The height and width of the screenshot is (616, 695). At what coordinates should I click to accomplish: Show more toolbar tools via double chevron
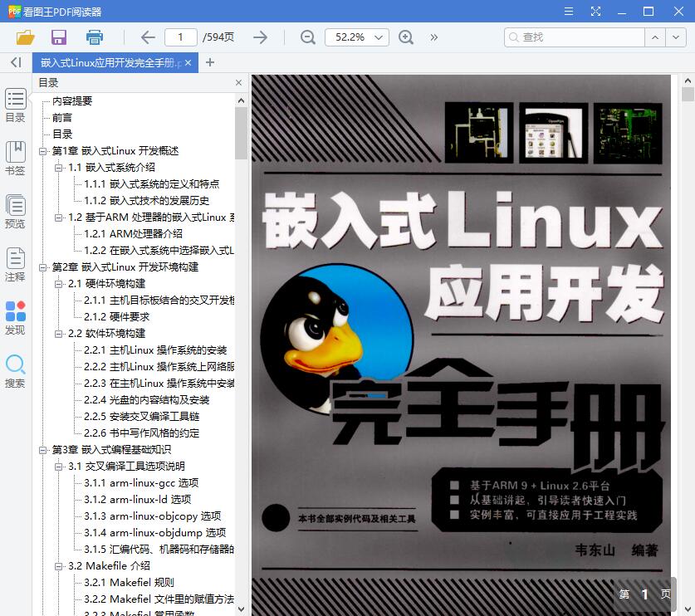pos(434,37)
